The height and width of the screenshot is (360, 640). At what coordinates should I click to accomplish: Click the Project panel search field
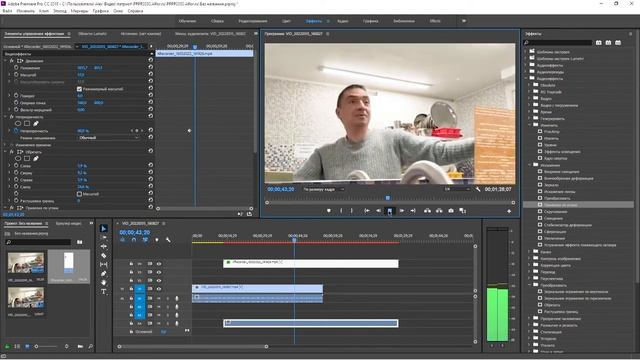[39, 242]
